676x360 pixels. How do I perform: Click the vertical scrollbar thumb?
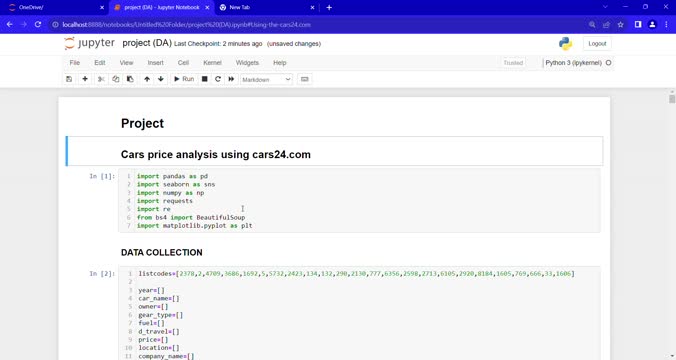[672, 99]
